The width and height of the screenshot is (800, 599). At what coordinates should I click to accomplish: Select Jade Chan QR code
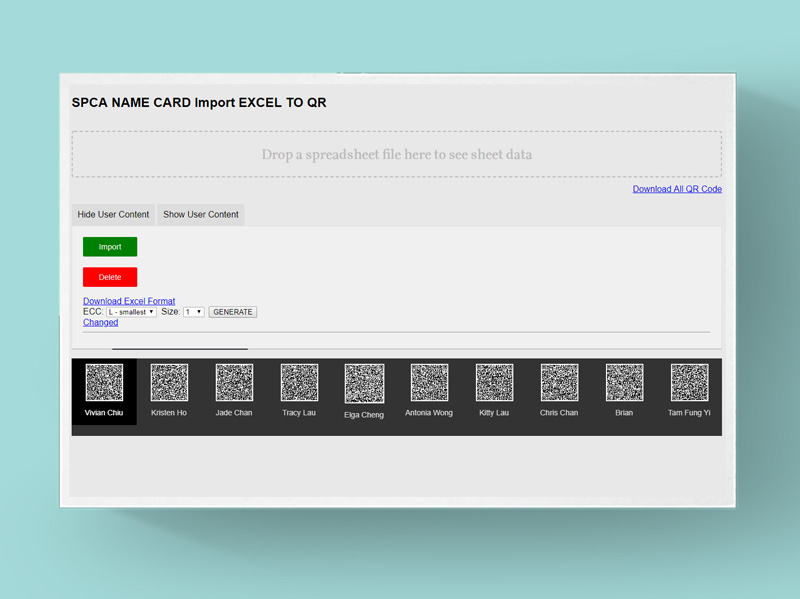(234, 383)
